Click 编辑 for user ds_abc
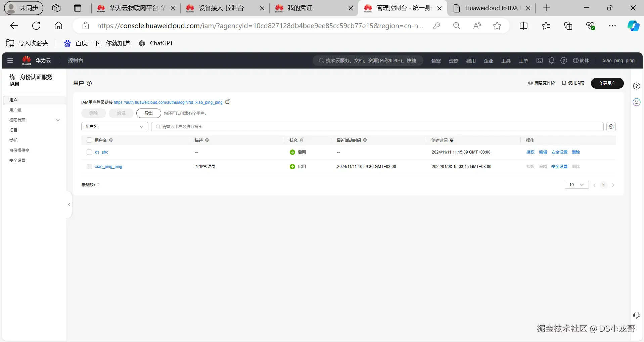The image size is (644, 342). click(x=543, y=152)
